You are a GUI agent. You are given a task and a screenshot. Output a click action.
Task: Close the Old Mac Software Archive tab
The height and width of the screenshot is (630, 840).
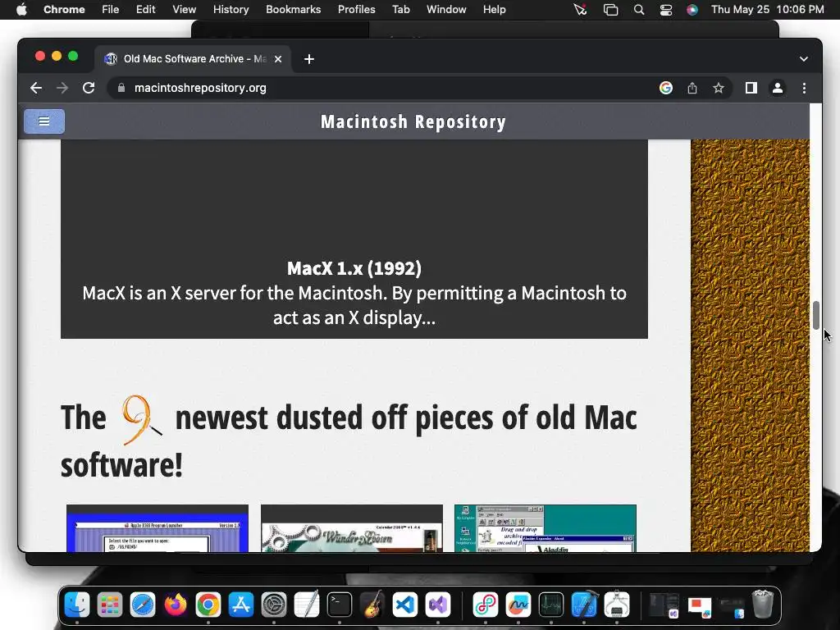278,59
